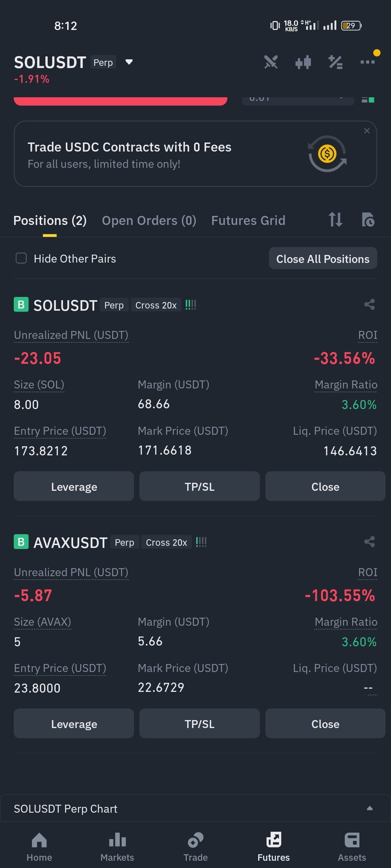Check the Hide Other Pairs box
The height and width of the screenshot is (868, 391).
coord(21,258)
